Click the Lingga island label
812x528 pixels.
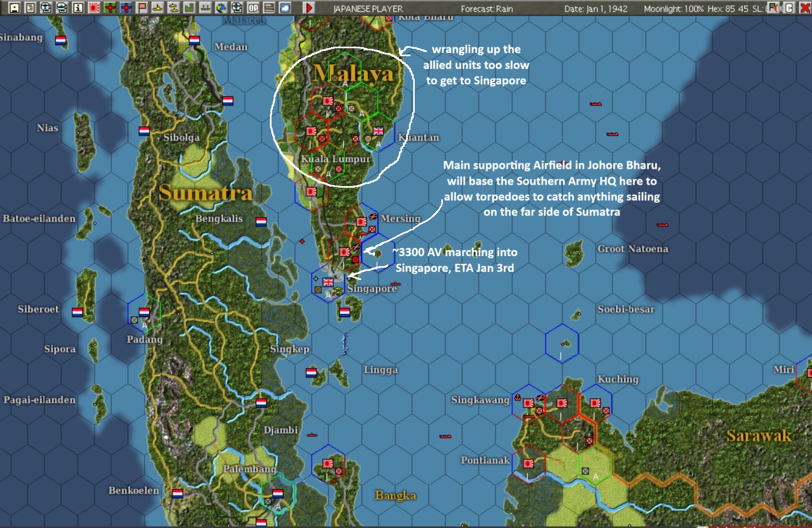click(x=380, y=369)
